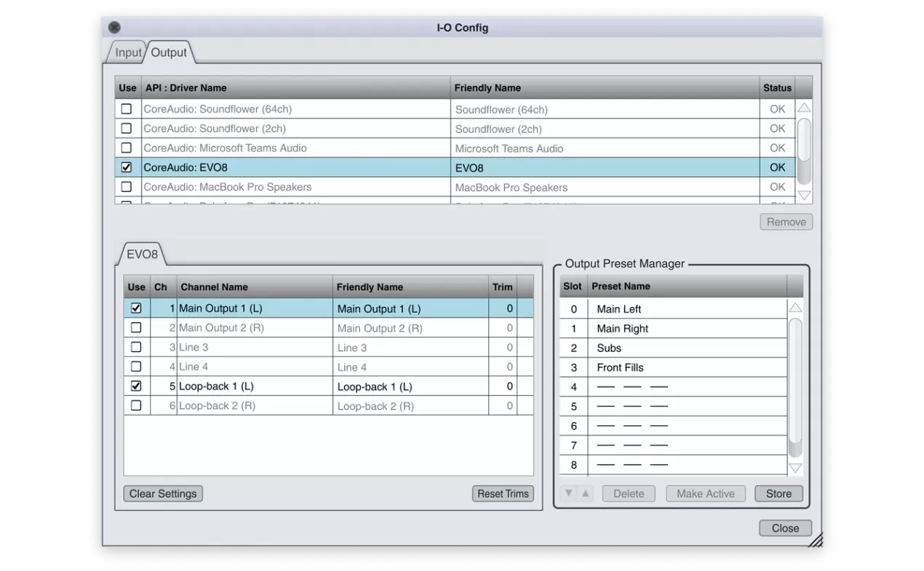This screenshot has height=571, width=924.
Task: Move preset down with the down-arrow button
Action: [570, 493]
